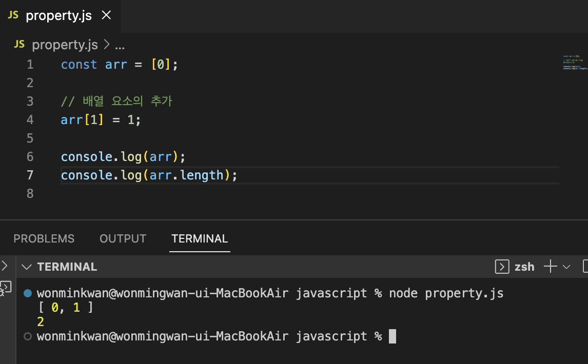The image size is (588, 364).
Task: Click empty line 8 in editor
Action: (310, 193)
